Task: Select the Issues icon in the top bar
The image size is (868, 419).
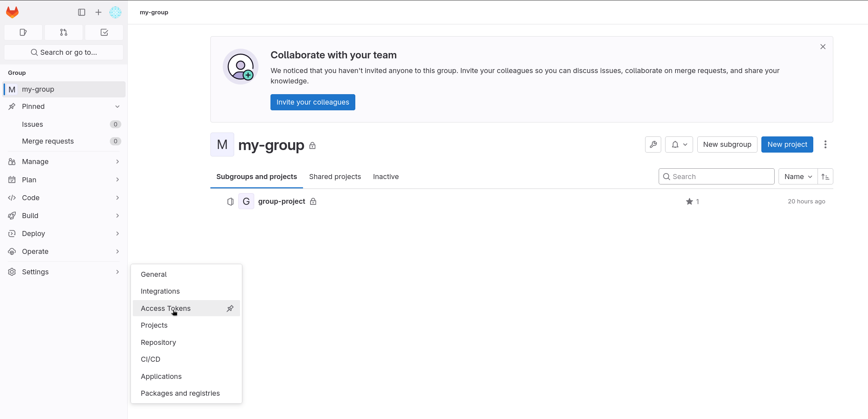Action: point(23,32)
